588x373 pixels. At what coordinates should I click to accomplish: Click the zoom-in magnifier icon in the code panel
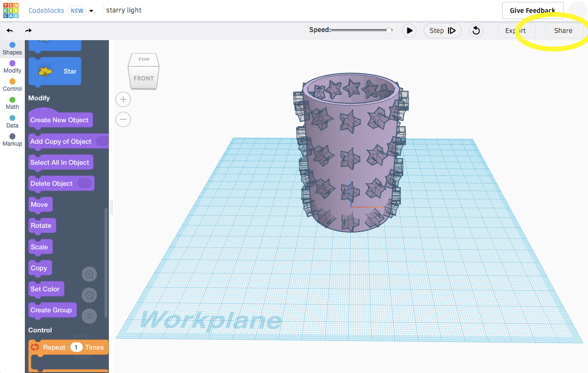coord(89,274)
